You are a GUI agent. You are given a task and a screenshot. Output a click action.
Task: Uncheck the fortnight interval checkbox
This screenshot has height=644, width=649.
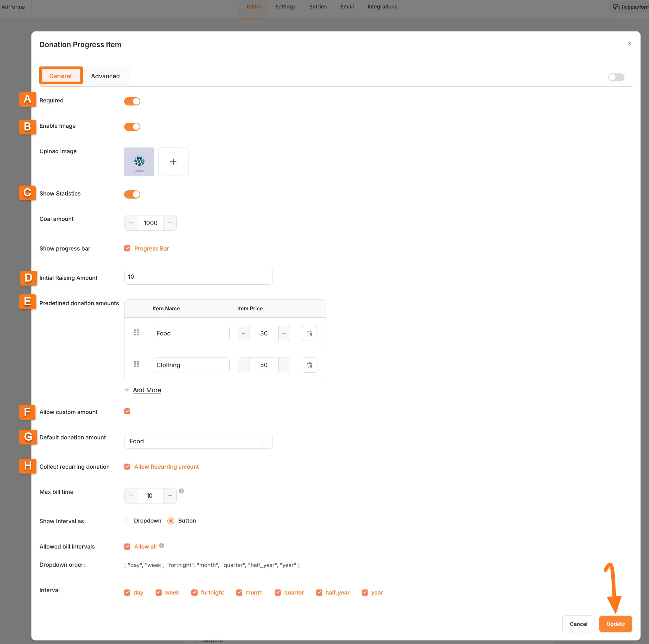pyautogui.click(x=194, y=592)
